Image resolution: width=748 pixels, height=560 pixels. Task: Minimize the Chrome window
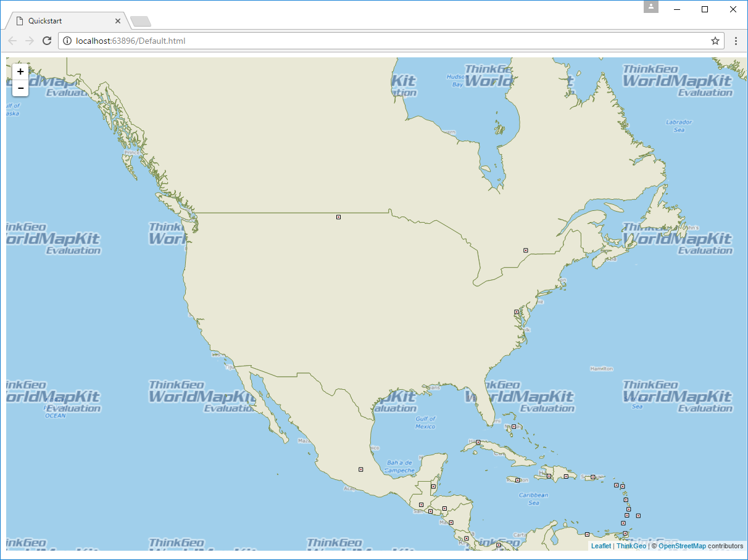pos(676,9)
